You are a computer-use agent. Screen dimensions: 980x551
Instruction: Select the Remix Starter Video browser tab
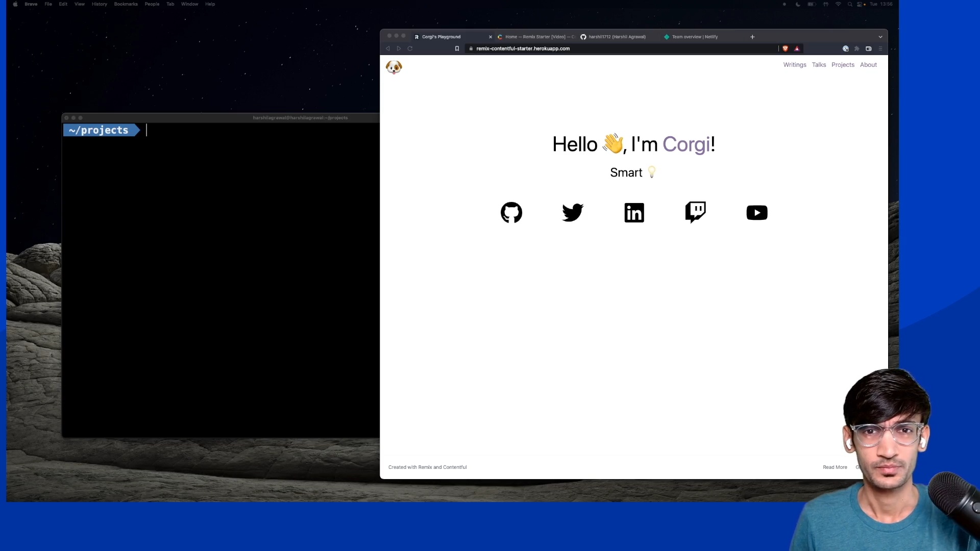[x=535, y=37]
